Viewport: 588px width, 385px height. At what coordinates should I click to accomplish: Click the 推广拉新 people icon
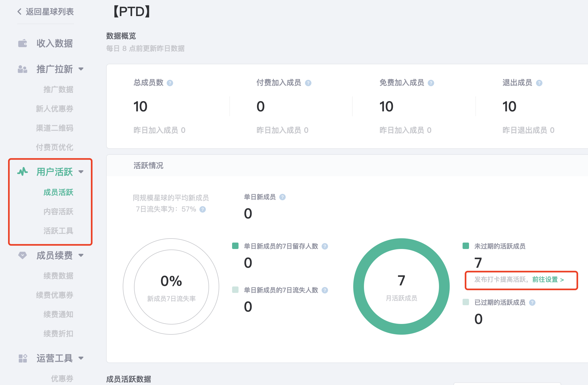pyautogui.click(x=23, y=69)
